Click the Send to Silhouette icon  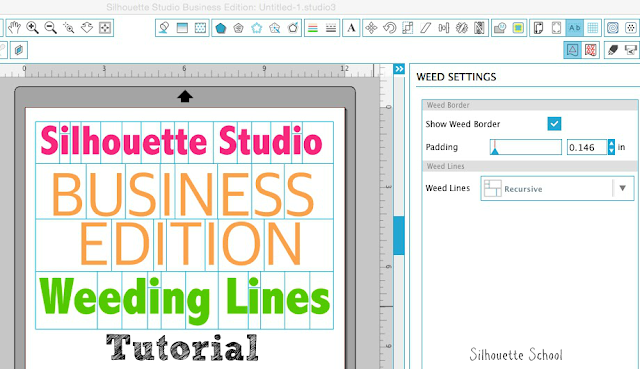[x=631, y=50]
